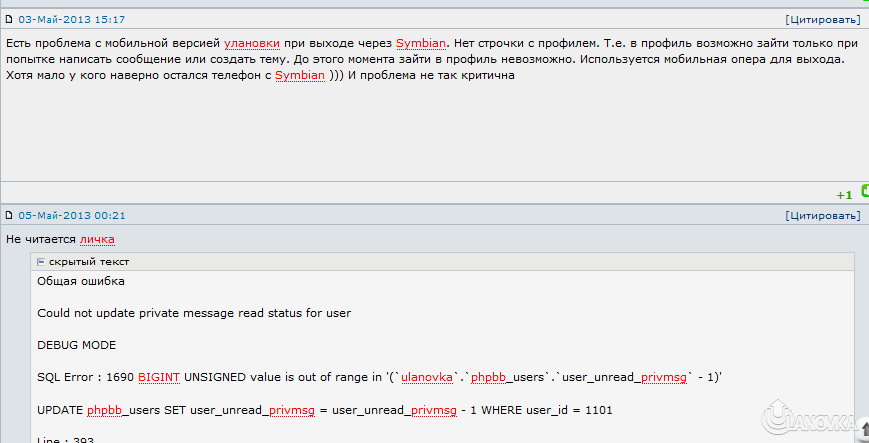Screen dimensions: 869x443
Task: Click the first Symbian word in the post
Action: (421, 43)
